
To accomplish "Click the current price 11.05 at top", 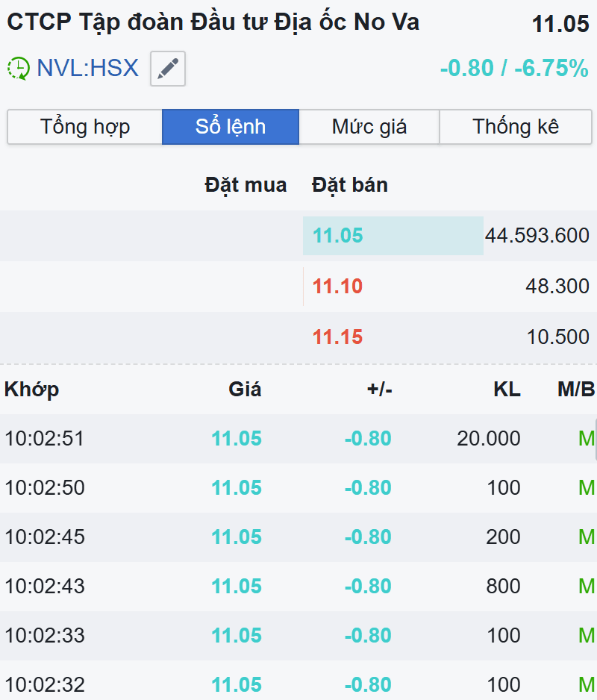I will pos(560,24).
